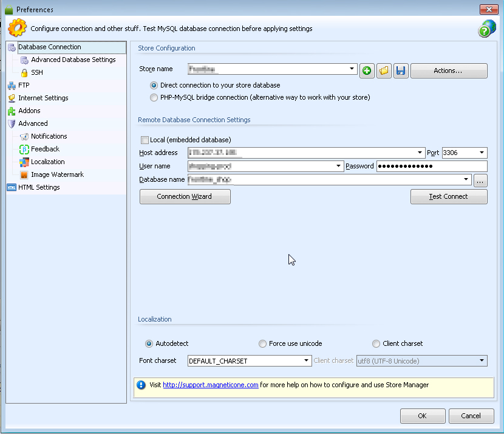Click the SSH padlock icon

point(24,73)
